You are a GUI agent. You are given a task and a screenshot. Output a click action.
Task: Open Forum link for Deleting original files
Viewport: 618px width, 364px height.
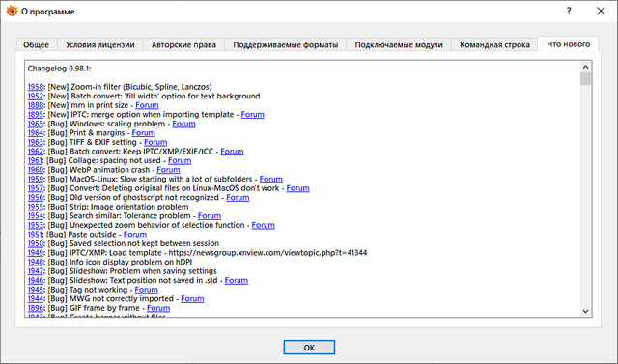point(297,188)
